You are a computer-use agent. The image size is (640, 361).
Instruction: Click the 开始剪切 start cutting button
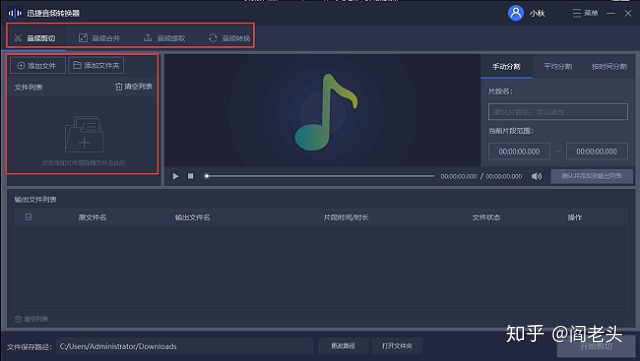596,346
